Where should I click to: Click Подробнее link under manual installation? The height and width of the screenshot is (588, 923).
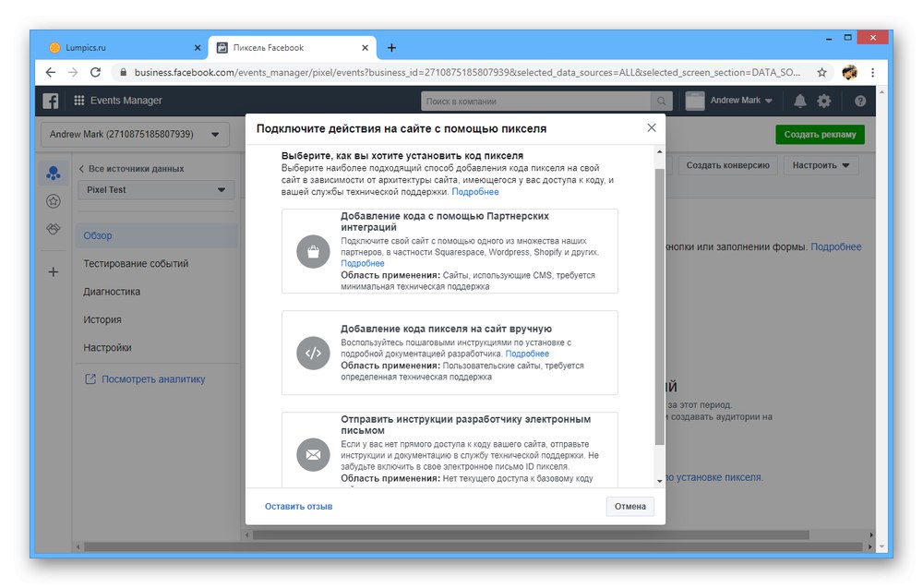point(527,354)
